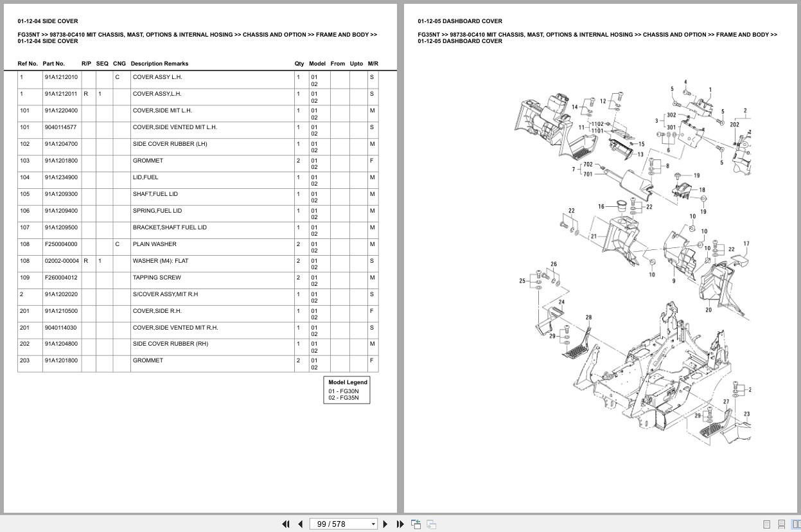This screenshot has width=801, height=532.
Task: Select WASHER (M4): FLAT description
Action: point(161,261)
